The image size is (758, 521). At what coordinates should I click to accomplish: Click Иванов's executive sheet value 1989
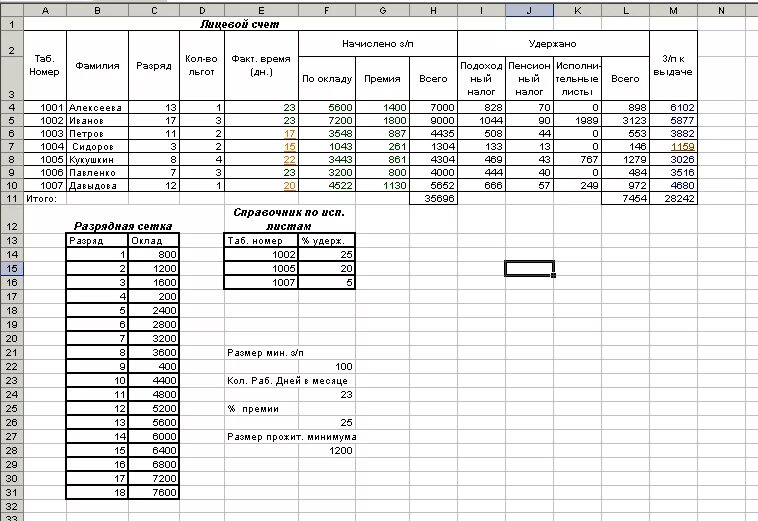pyautogui.click(x=578, y=120)
